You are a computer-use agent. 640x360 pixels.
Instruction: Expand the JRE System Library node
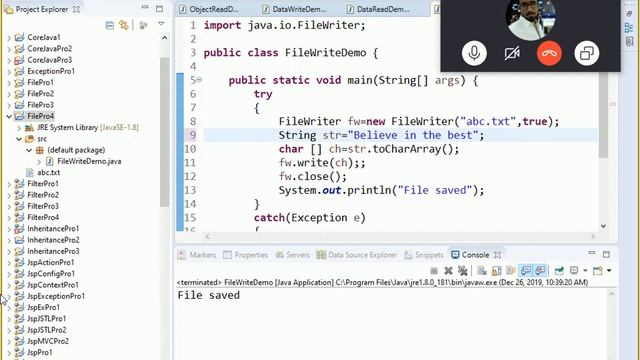[x=19, y=128]
